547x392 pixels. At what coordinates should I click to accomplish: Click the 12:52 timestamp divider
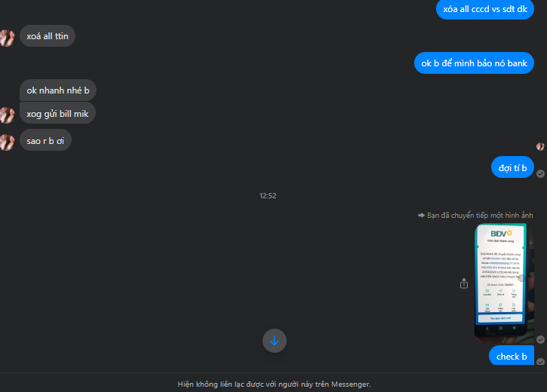[x=268, y=196]
